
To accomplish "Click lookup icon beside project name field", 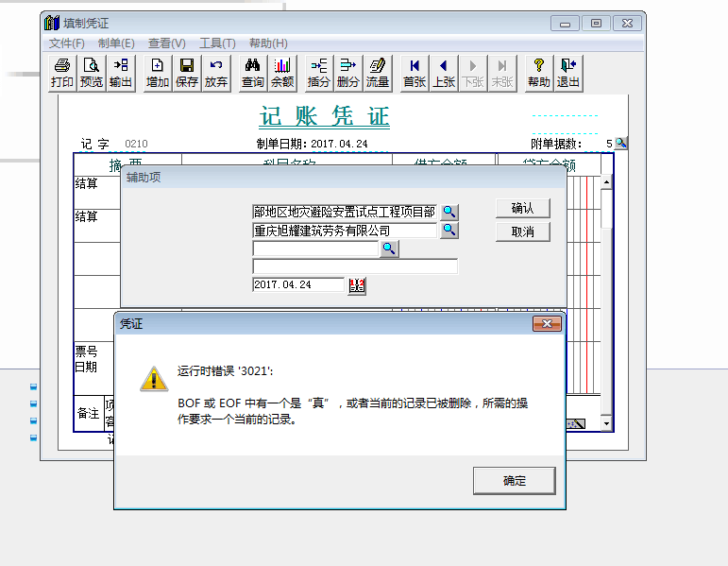I will 449,212.
